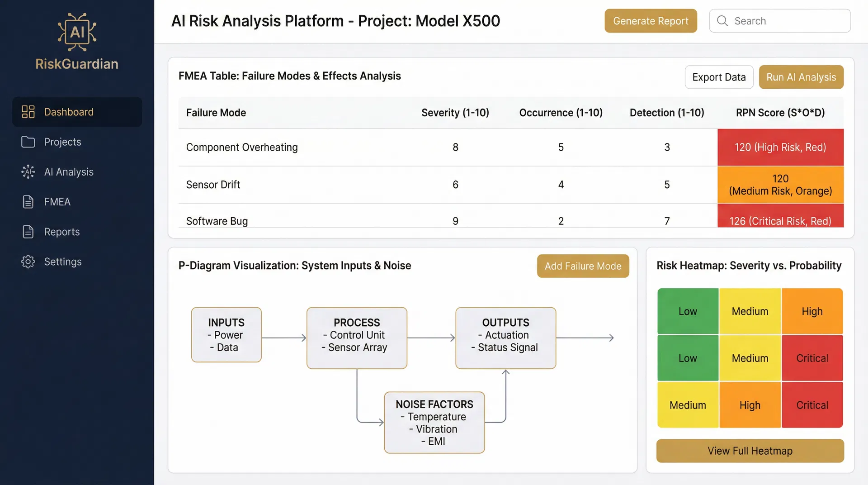
Task: Click the search magnifier icon
Action: click(722, 21)
